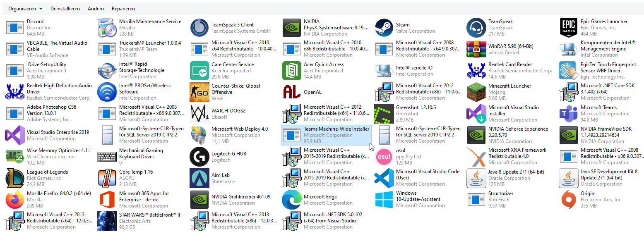Select the Steam icon
644x241 pixels.
[x=384, y=28]
